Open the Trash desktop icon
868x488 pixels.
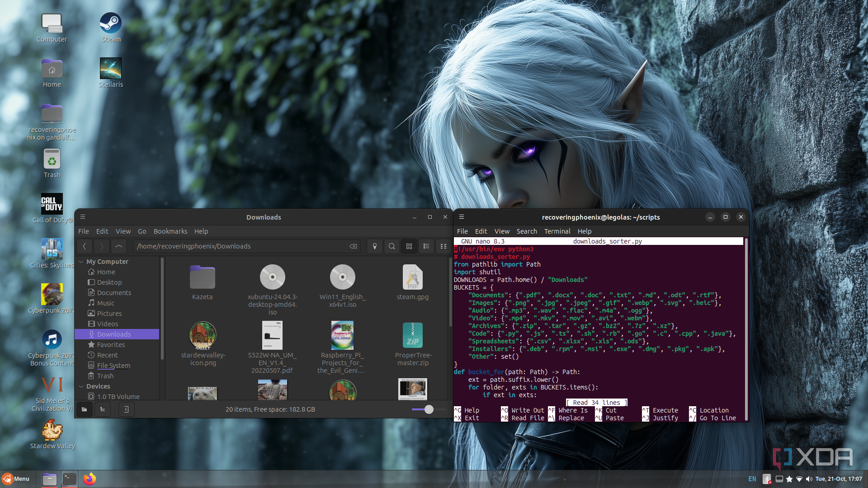pyautogui.click(x=52, y=163)
